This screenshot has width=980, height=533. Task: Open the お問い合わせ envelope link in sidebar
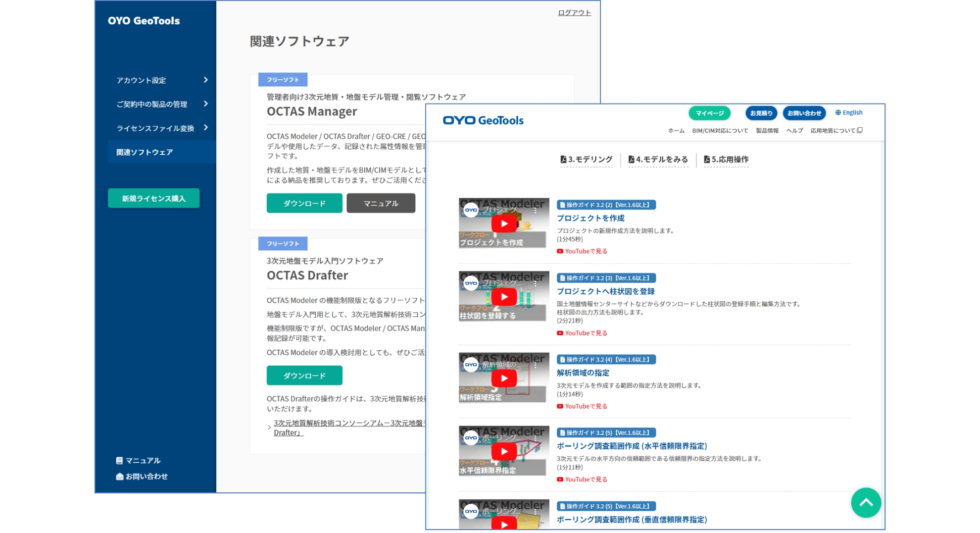pyautogui.click(x=142, y=476)
